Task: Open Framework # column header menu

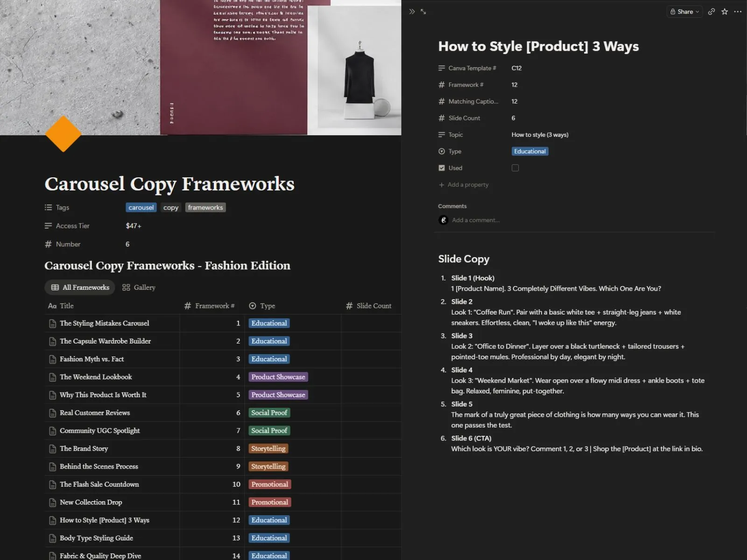Action: [x=210, y=306]
